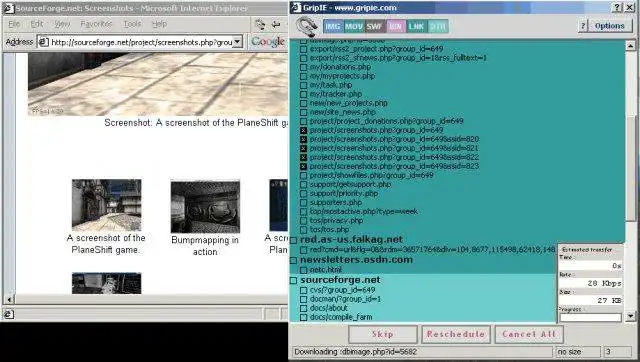Check the export/rss2_project.php?group_id=649 checkbox
The image size is (640, 362).
tap(303, 49)
